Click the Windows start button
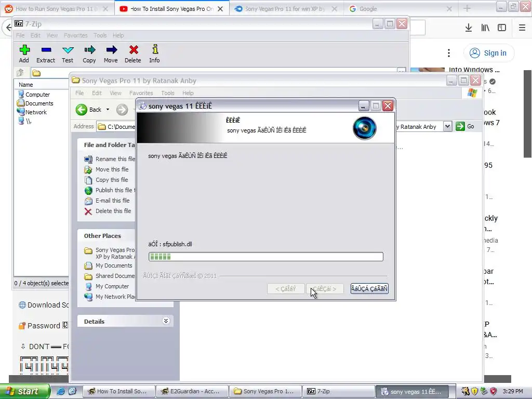Viewport: 532px width, 399px height. (25, 391)
